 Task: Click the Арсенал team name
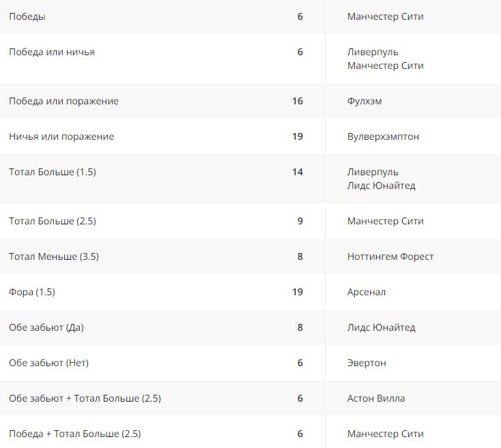(x=367, y=292)
